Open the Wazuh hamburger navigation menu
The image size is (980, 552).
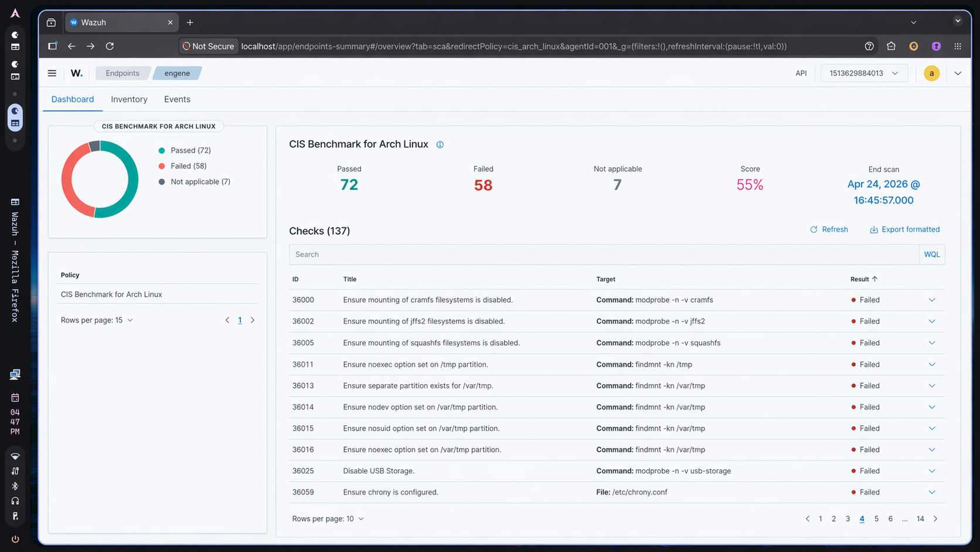[52, 73]
